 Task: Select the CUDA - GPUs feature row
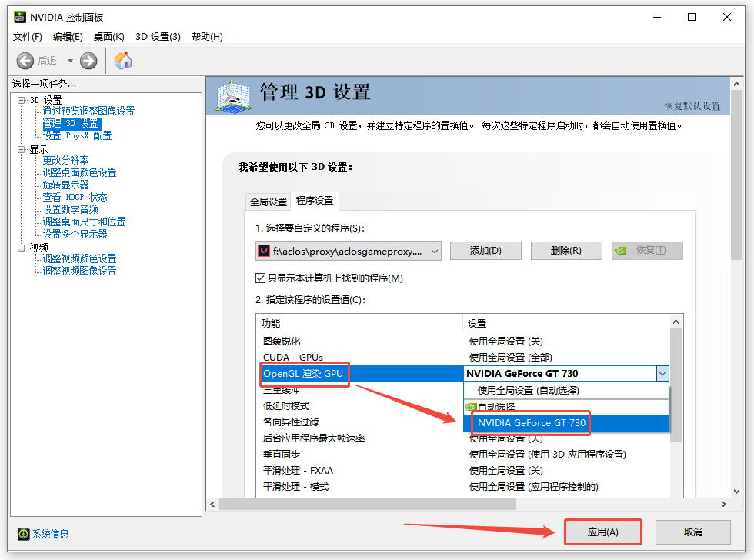point(462,358)
